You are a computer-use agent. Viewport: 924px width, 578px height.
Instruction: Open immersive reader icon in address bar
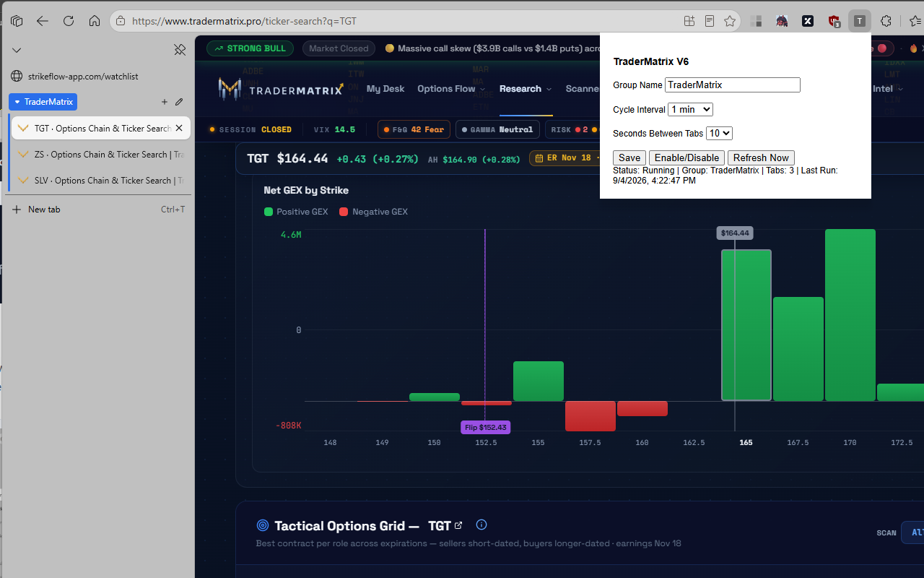coord(710,21)
